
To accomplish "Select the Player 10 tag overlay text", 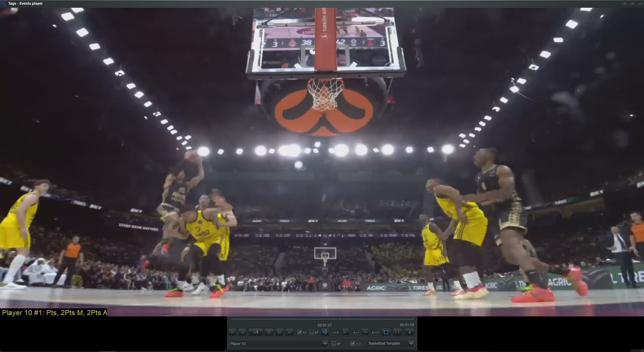I will pyautogui.click(x=54, y=312).
